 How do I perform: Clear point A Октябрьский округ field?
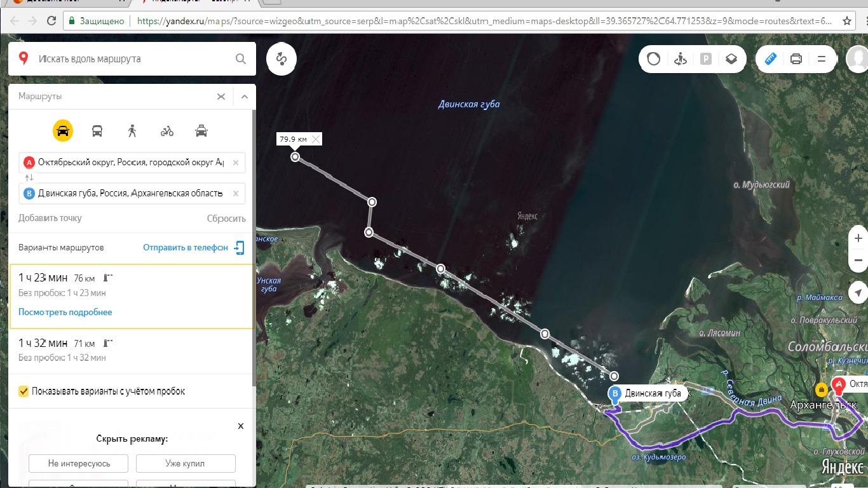coord(236,163)
